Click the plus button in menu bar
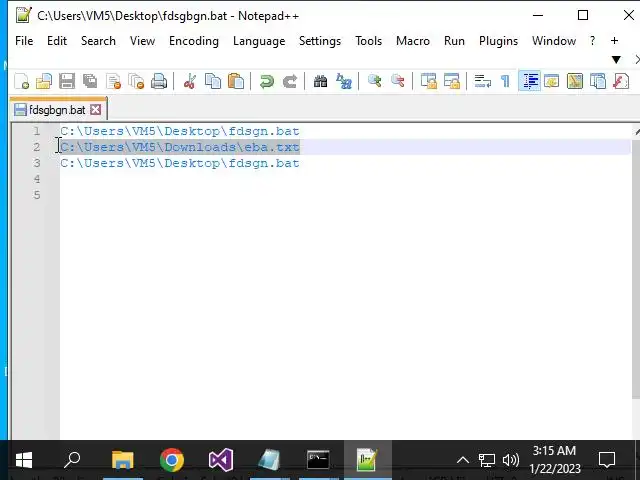The width and height of the screenshot is (640, 480). (614, 41)
